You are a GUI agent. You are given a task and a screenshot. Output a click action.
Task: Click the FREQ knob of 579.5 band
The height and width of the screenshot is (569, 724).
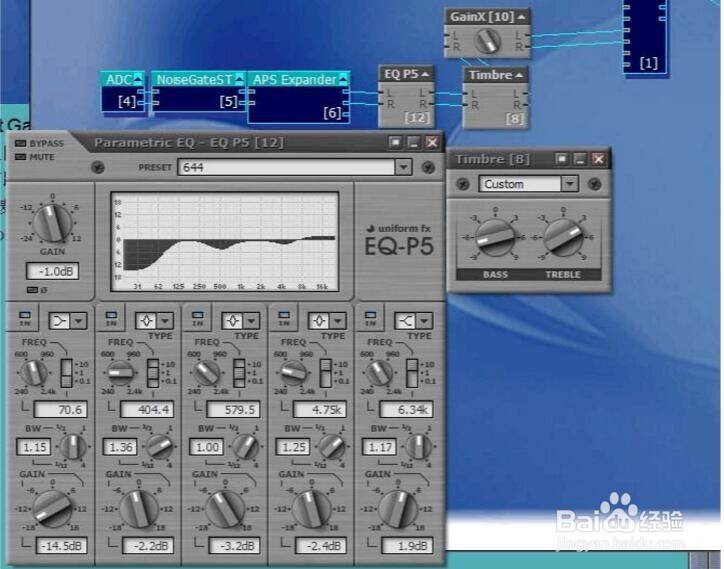coord(206,372)
